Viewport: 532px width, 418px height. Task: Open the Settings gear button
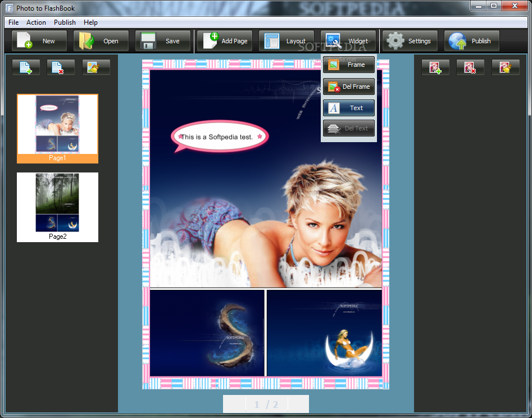coord(410,41)
